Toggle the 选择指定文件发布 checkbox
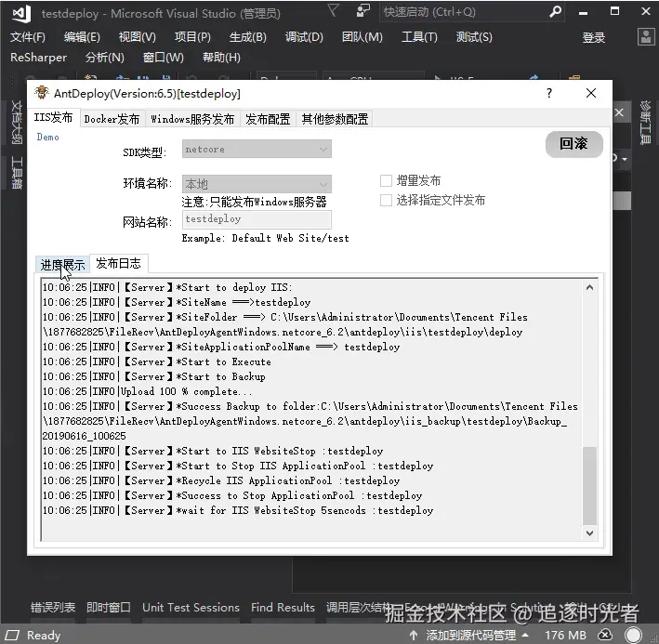 point(386,200)
